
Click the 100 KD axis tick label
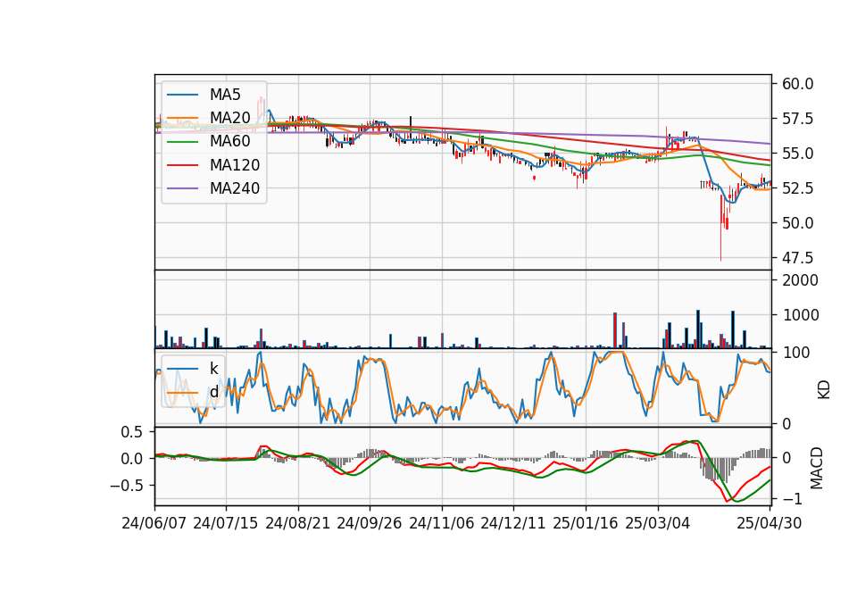tap(796, 353)
